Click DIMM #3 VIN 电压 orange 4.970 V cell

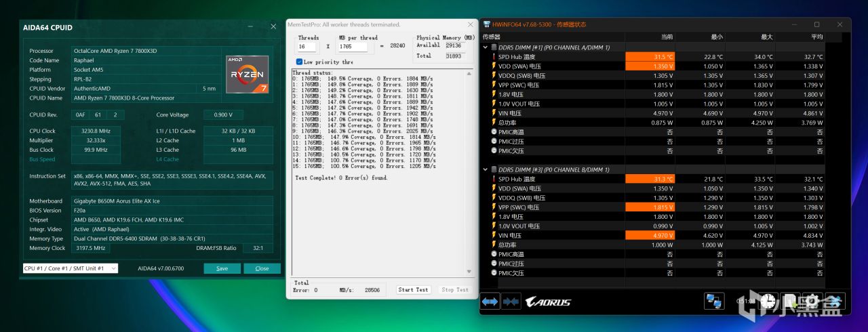click(650, 235)
